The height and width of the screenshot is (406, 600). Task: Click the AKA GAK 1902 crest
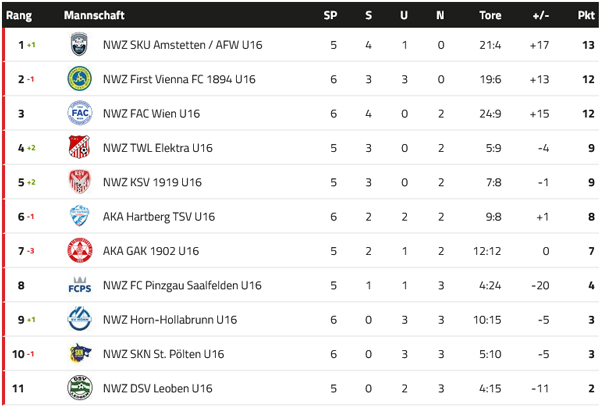(79, 251)
